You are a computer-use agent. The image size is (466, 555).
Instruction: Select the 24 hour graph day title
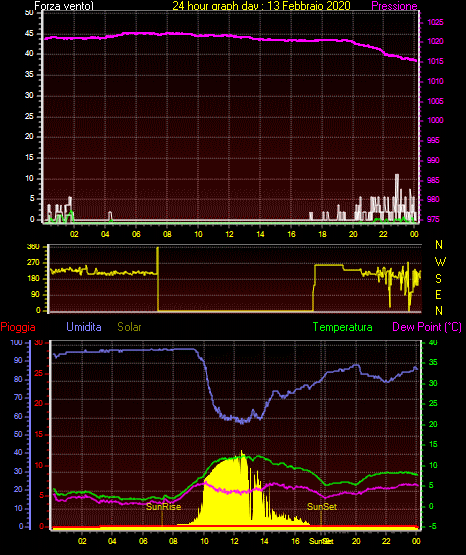(261, 6)
